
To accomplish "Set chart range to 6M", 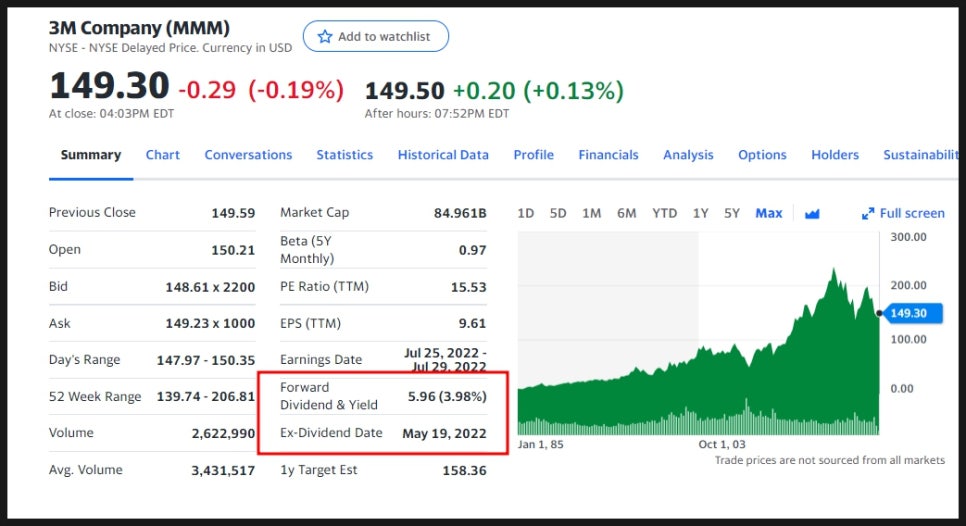I will (627, 213).
